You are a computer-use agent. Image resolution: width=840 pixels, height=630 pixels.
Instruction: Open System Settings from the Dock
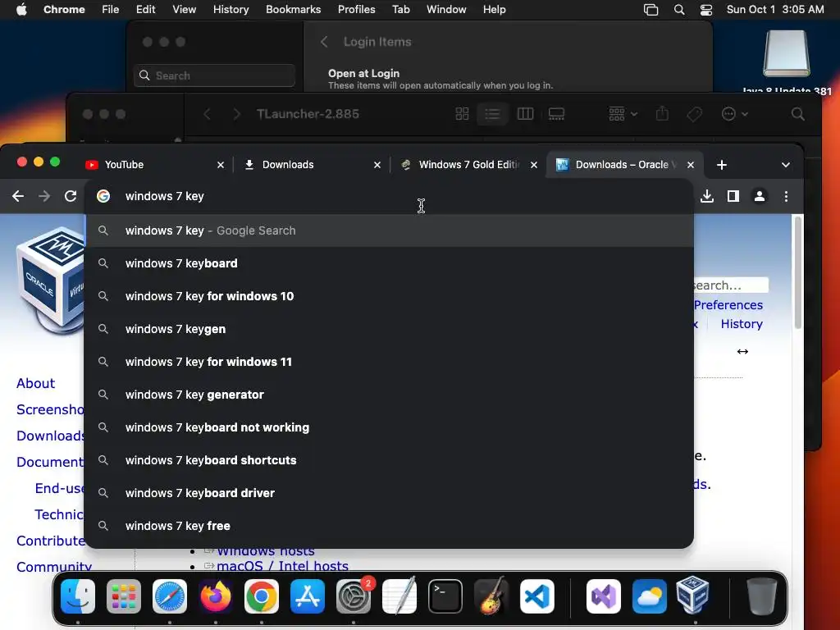(x=354, y=596)
